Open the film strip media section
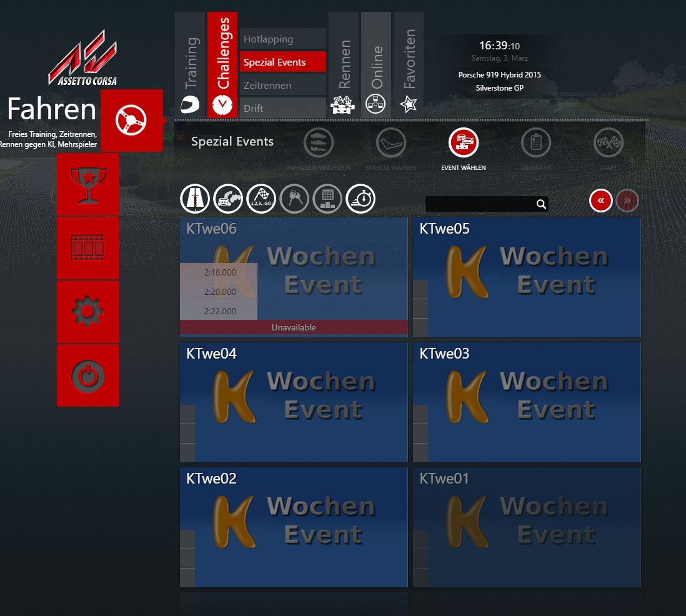686x616 pixels. point(88,248)
